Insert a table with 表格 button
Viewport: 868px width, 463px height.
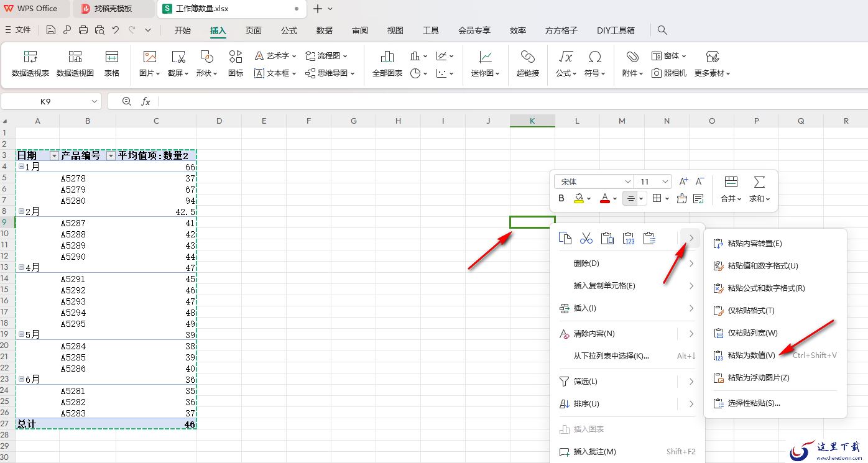coord(112,64)
